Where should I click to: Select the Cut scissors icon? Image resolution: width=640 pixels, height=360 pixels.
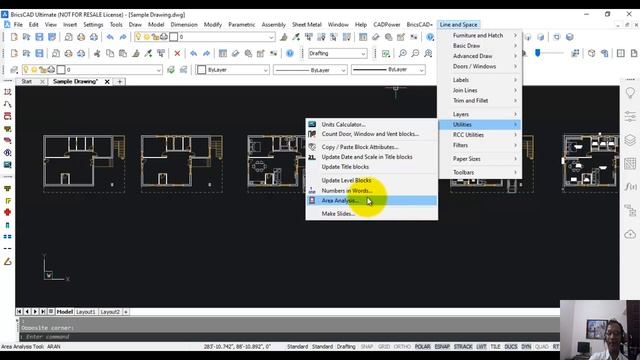97,53
